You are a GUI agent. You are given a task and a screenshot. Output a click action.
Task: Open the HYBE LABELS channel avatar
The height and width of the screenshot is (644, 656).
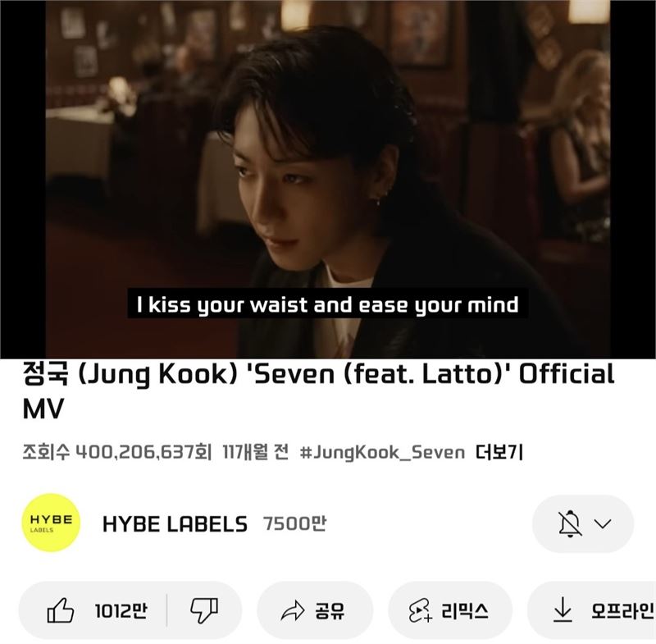[x=51, y=523]
